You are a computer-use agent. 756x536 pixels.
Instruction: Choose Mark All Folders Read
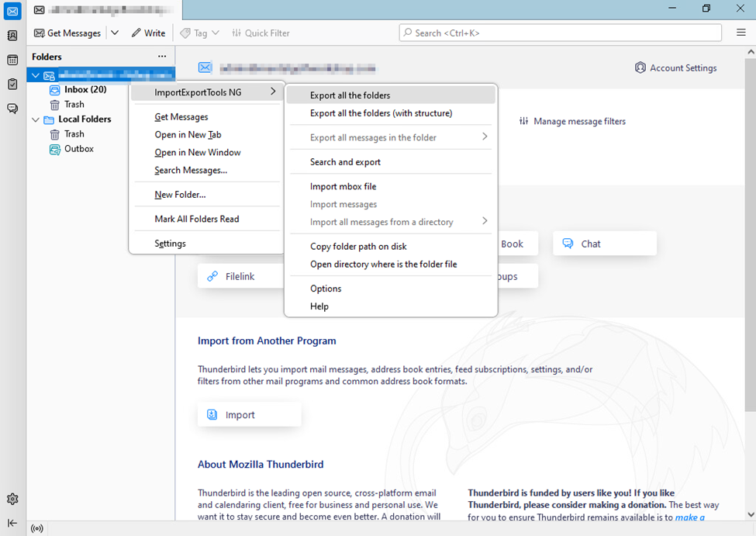pos(197,219)
